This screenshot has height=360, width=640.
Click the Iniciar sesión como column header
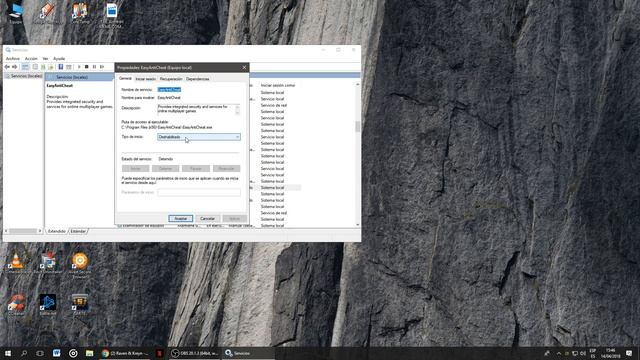(x=278, y=85)
